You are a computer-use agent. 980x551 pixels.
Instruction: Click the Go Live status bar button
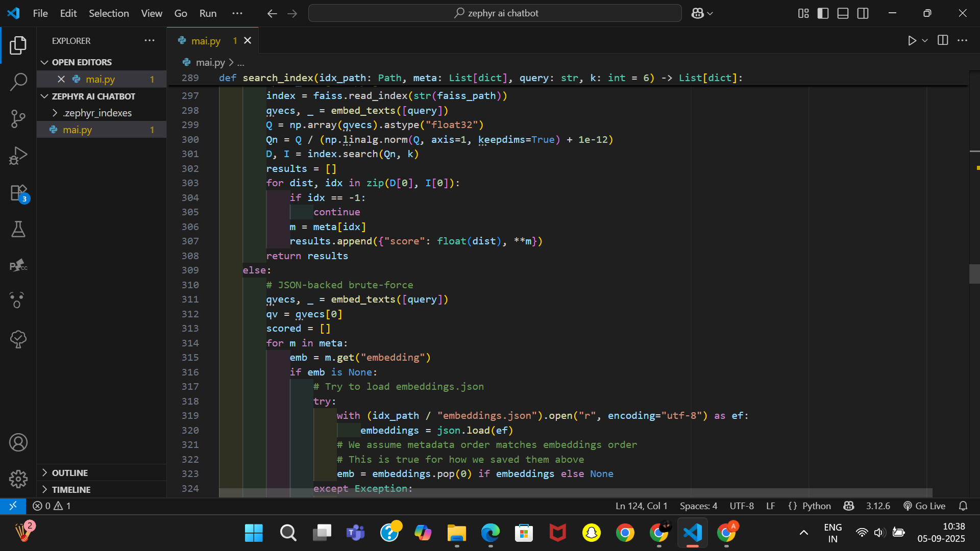coord(924,506)
